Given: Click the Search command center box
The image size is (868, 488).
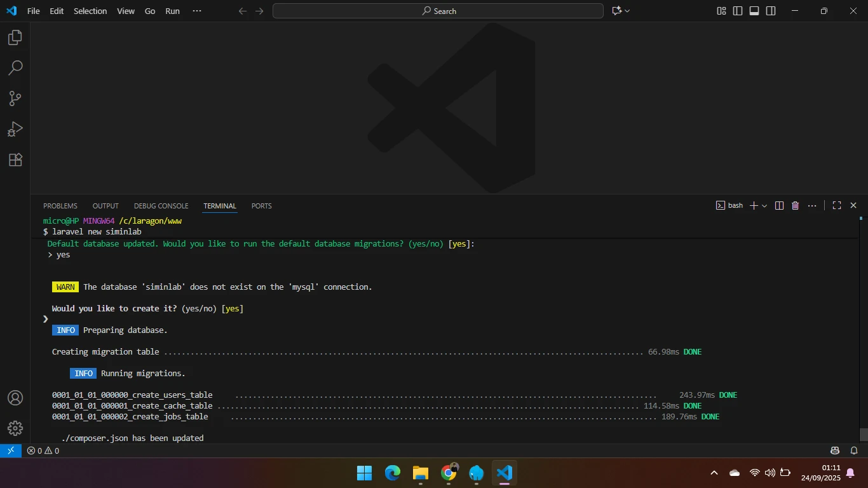Looking at the screenshot, I should [438, 11].
